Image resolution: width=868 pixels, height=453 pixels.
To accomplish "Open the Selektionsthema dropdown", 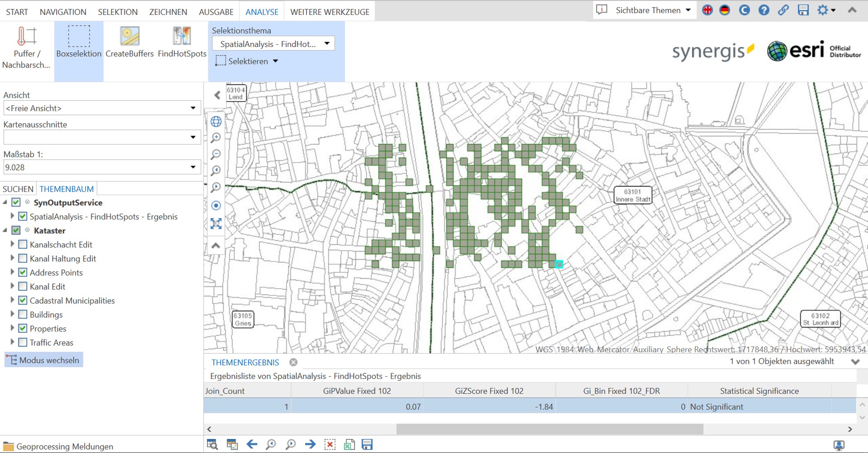I will point(327,43).
